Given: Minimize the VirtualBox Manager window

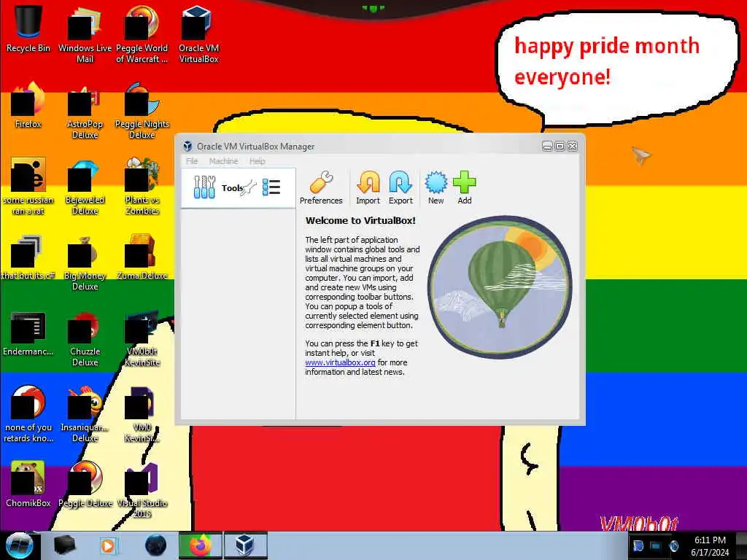Looking at the screenshot, I should (547, 146).
